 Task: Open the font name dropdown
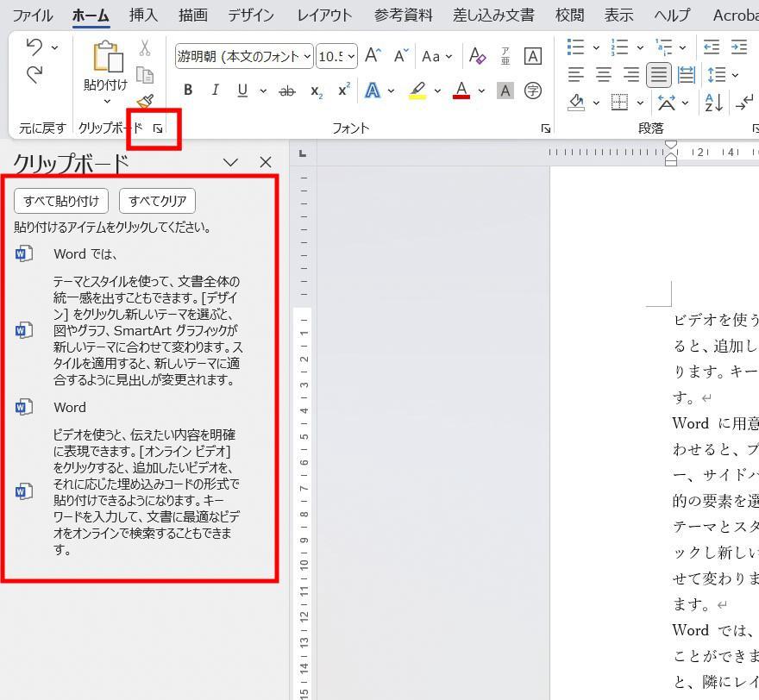307,56
